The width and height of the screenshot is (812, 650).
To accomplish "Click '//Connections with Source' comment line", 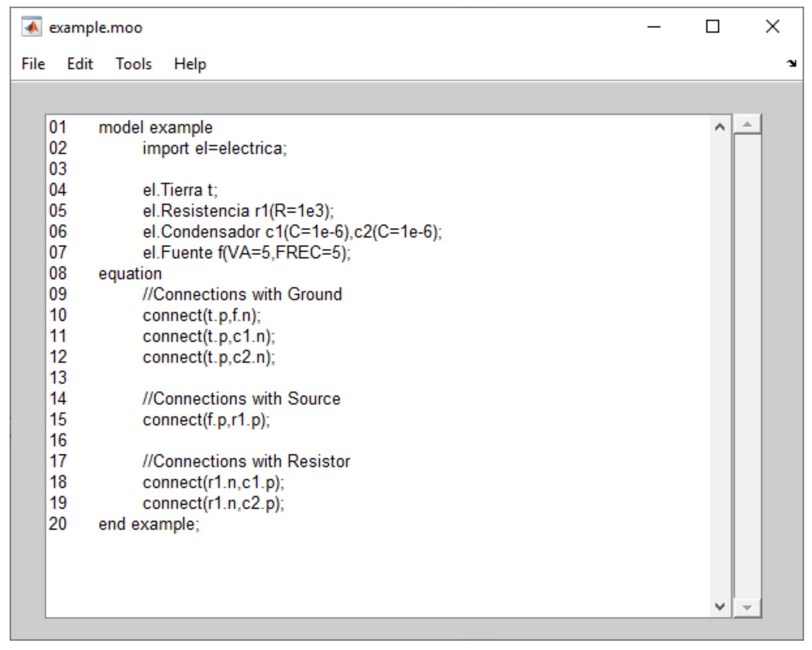I will 242,399.
